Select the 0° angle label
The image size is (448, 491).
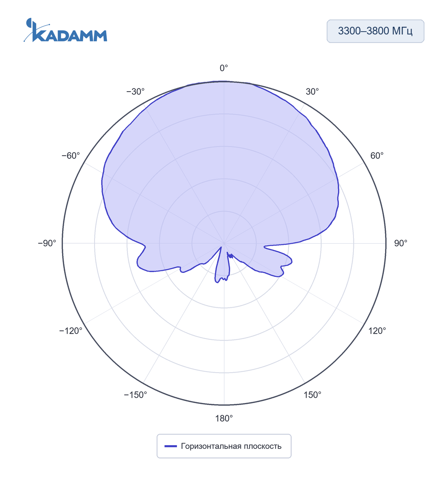pos(224,68)
